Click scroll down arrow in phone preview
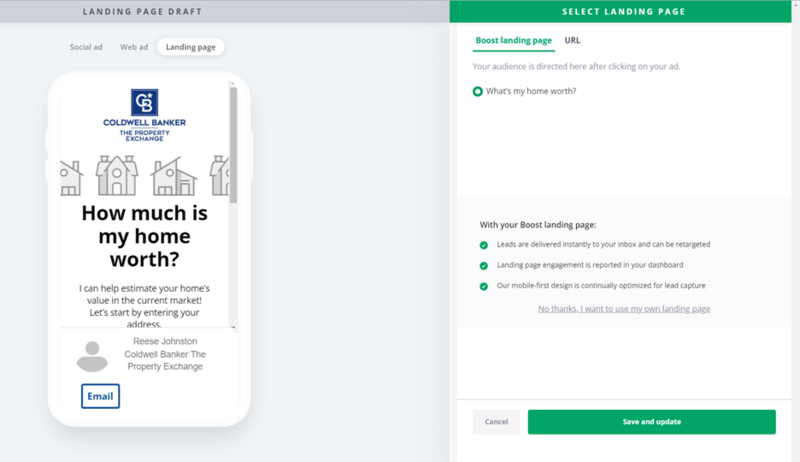Image resolution: width=800 pixels, height=462 pixels. pyautogui.click(x=233, y=328)
